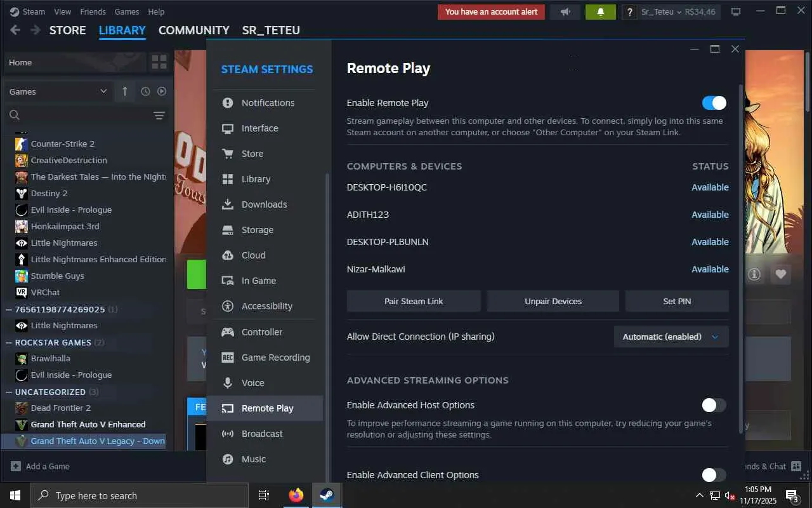Filter by ready-to-play icon

[x=162, y=91]
